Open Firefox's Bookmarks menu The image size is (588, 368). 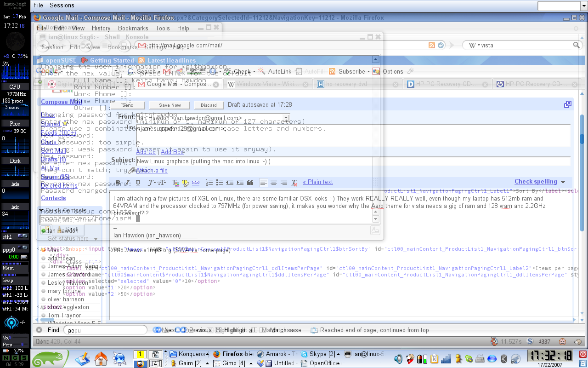coord(133,28)
